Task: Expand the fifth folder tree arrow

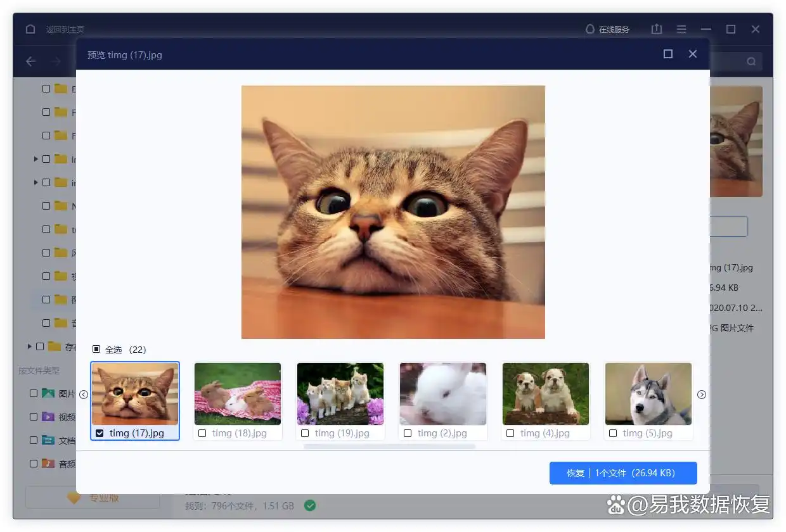Action: tap(36, 182)
